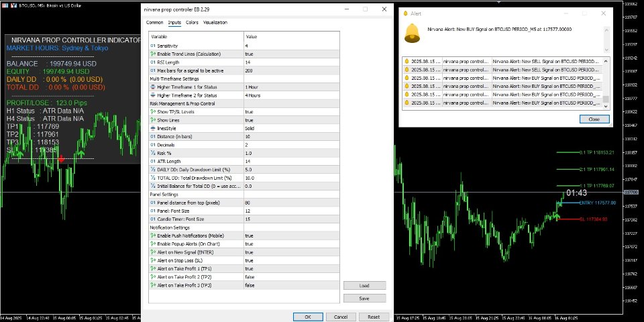
Task: Click the type icon beside Sensitivity
Action: (153, 46)
